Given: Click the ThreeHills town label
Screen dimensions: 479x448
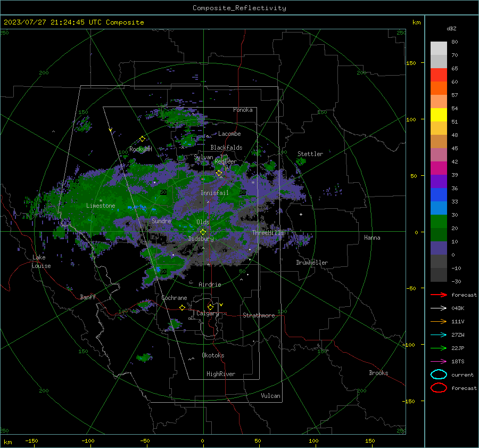Looking at the screenshot, I should pos(268,233).
